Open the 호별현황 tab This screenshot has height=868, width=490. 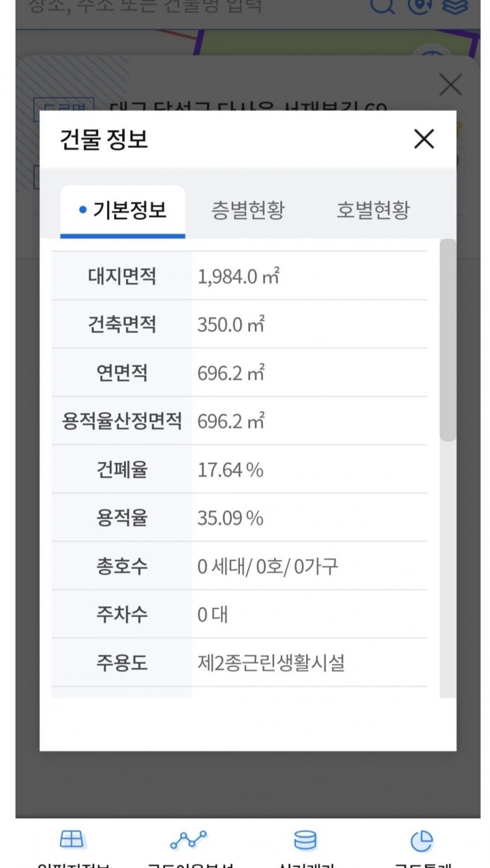click(373, 210)
